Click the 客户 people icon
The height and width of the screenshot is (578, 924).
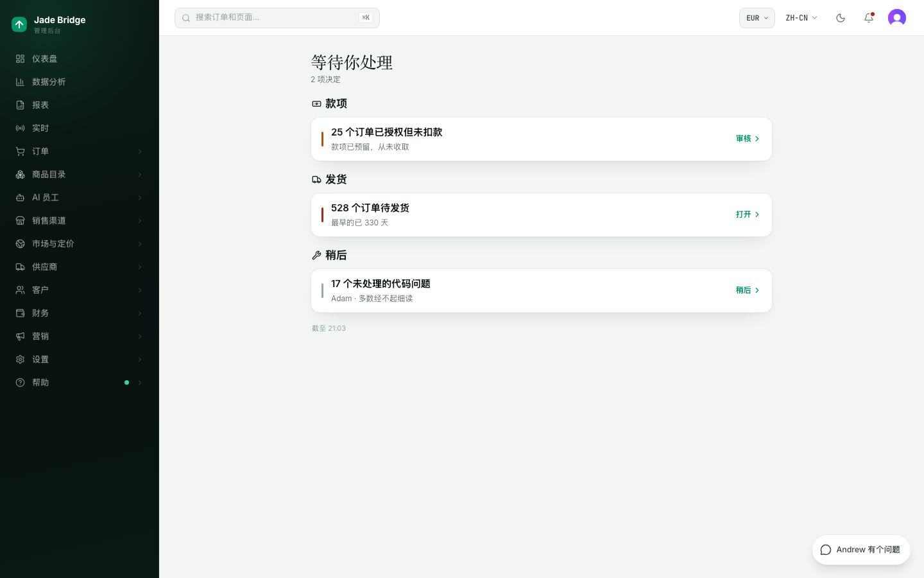coord(20,290)
